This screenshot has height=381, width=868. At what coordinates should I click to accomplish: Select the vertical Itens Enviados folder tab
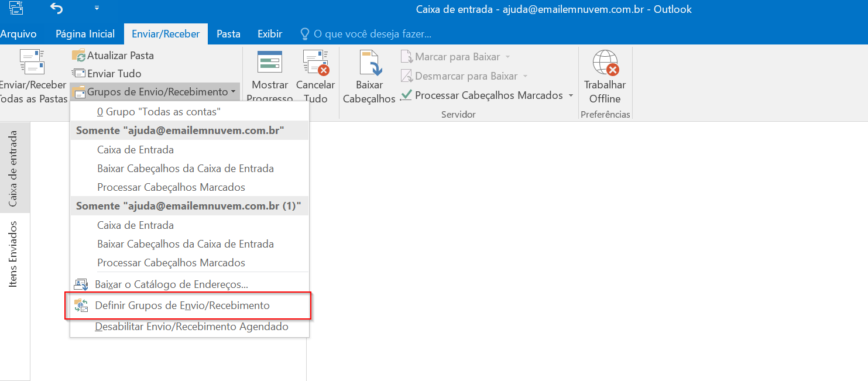tap(14, 254)
